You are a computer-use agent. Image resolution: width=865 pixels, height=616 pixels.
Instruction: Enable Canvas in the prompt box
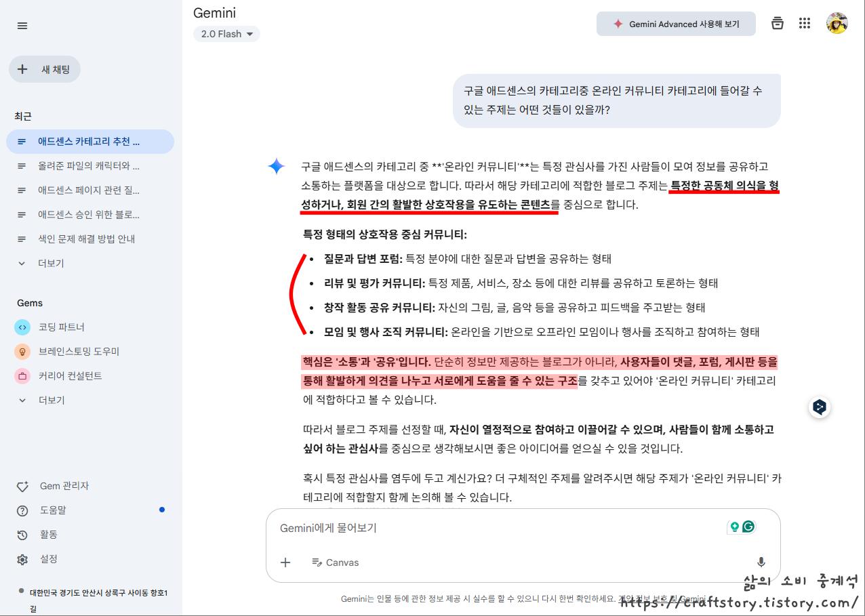click(x=336, y=562)
